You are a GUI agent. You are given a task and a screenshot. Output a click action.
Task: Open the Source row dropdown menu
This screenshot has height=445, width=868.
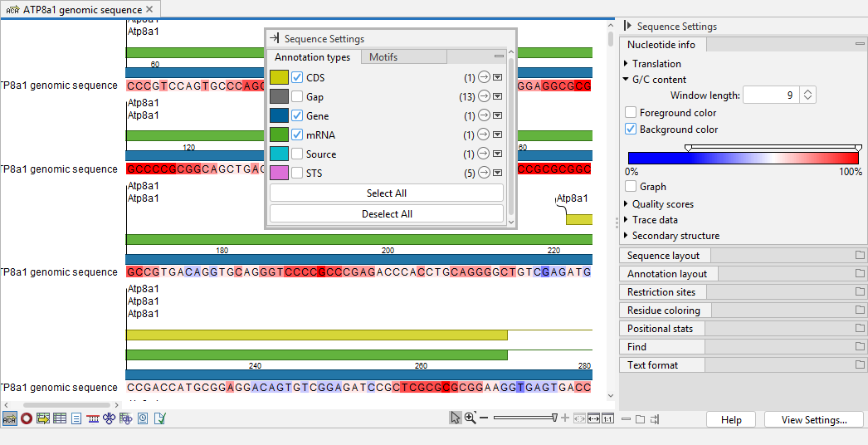(x=498, y=154)
